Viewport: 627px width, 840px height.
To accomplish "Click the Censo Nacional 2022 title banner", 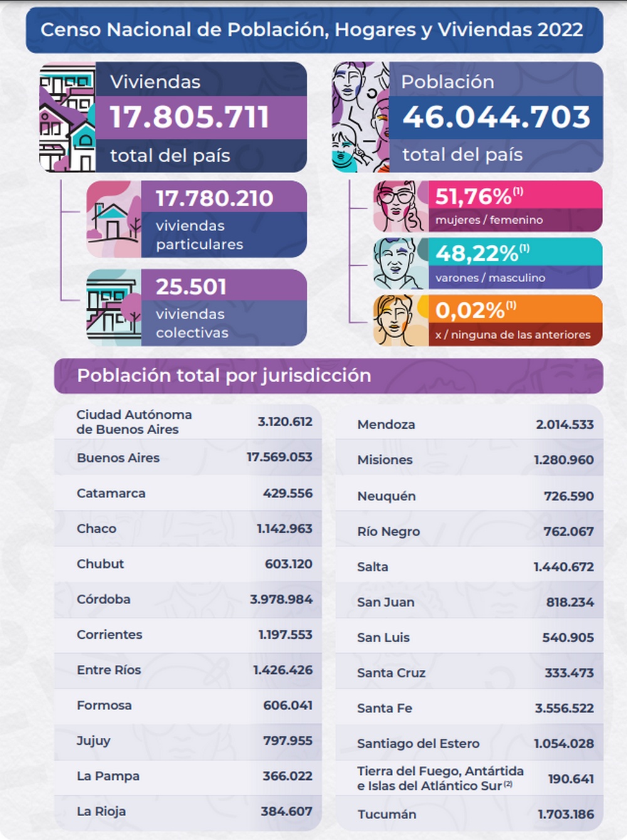I will click(314, 30).
